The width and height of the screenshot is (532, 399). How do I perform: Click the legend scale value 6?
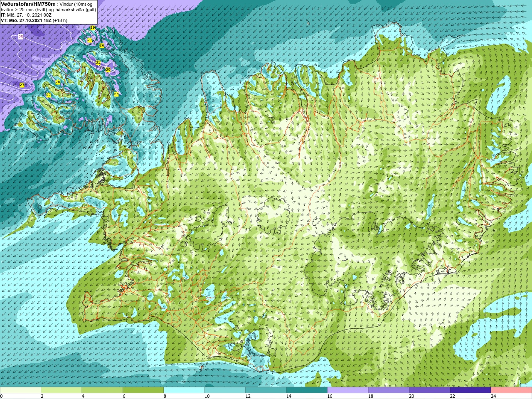pyautogui.click(x=124, y=396)
